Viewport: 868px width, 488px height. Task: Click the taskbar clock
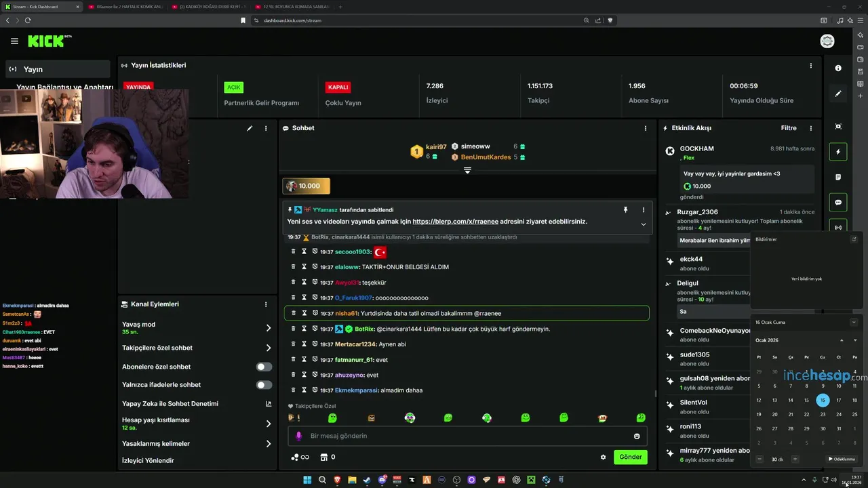(852, 480)
